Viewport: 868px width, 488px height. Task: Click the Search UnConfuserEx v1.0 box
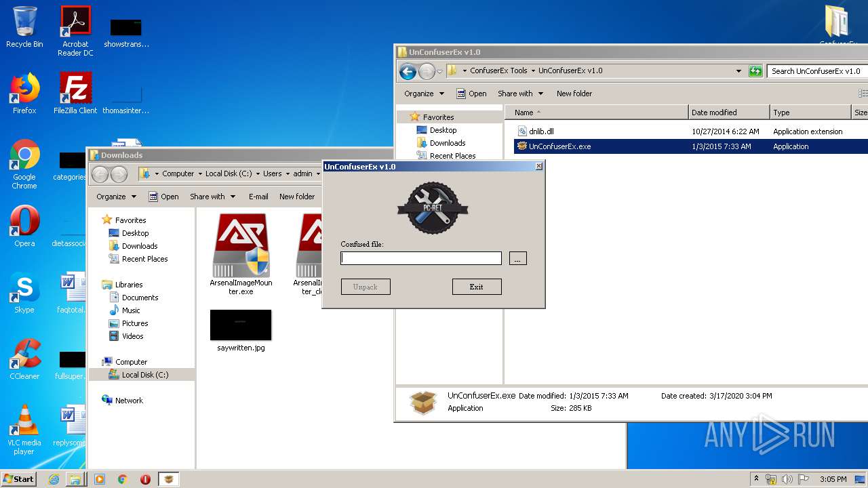(x=818, y=71)
